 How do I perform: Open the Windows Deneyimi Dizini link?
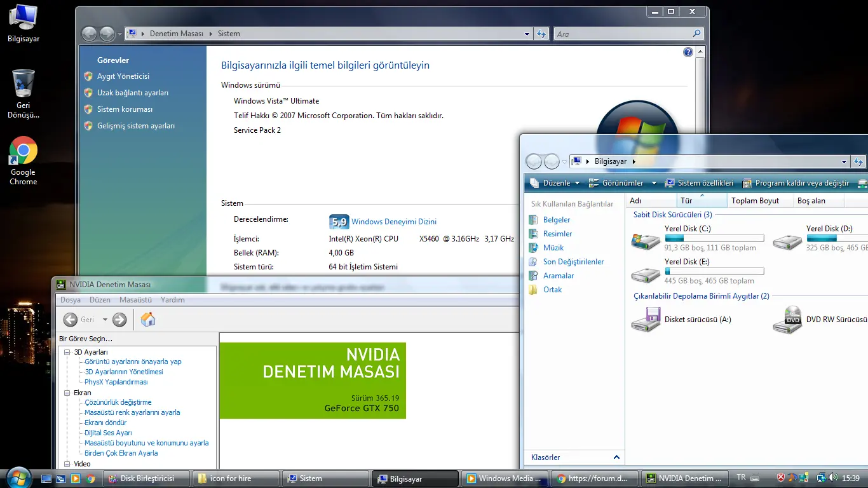pos(394,222)
